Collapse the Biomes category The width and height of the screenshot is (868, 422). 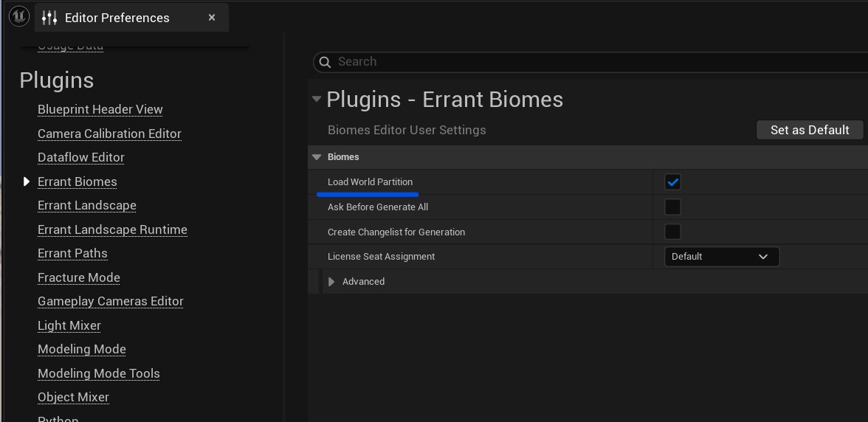[317, 157]
